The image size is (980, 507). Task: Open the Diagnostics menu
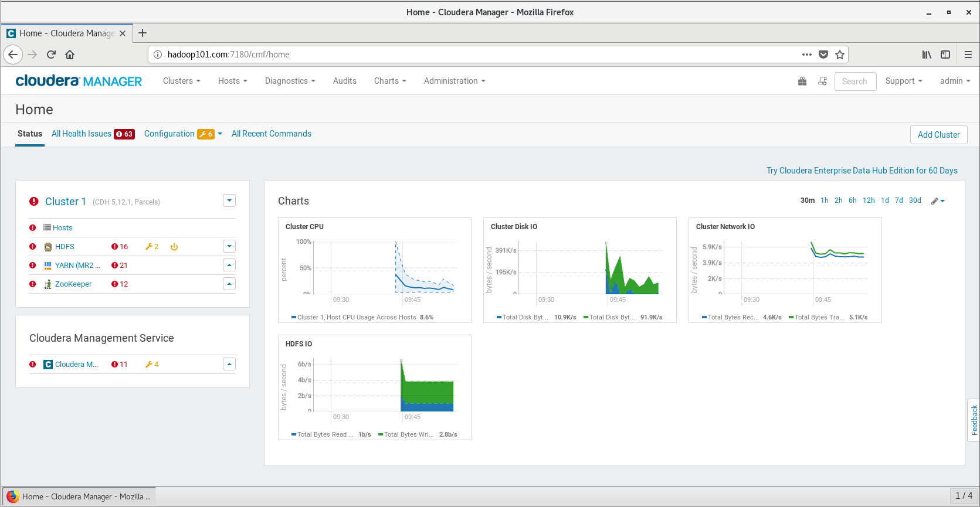click(290, 81)
